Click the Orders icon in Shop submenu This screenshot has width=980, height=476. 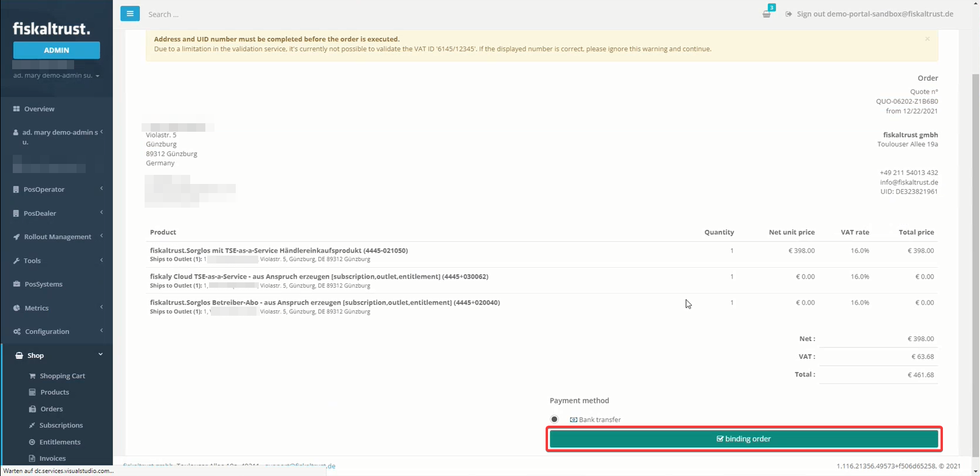click(33, 409)
